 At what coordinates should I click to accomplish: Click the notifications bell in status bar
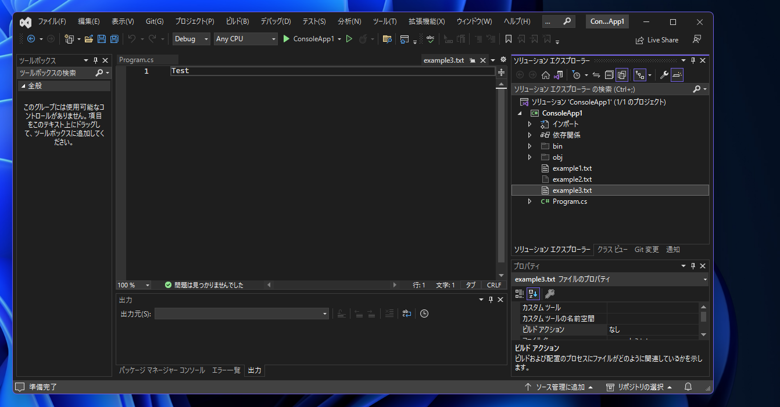688,387
